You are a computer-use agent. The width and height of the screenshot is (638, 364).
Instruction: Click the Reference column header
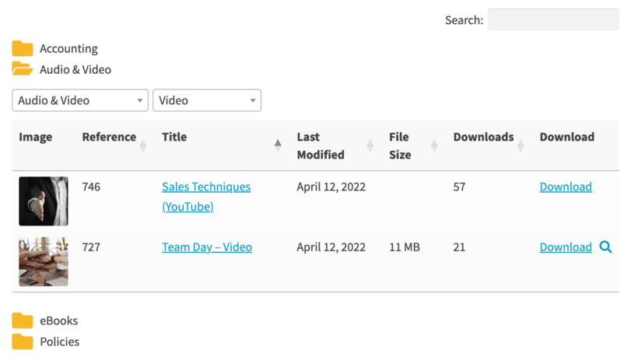coord(109,137)
